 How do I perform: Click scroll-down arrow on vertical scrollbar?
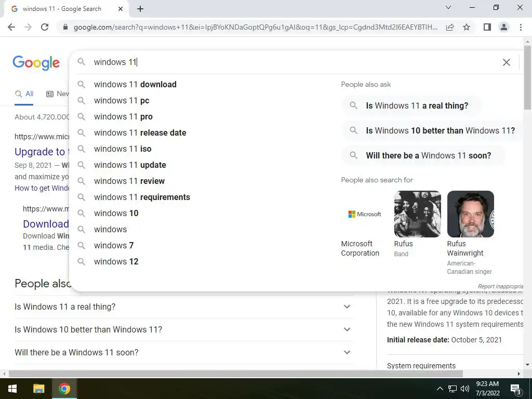click(527, 365)
